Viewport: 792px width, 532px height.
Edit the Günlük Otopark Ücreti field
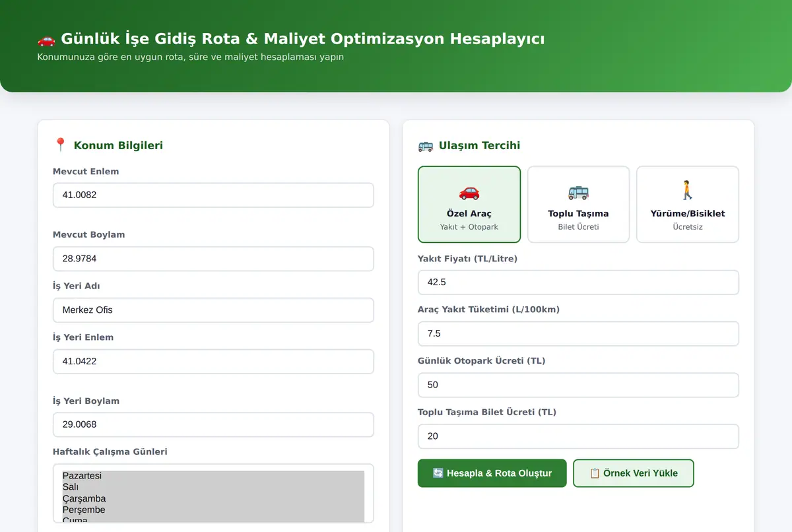tap(578, 385)
